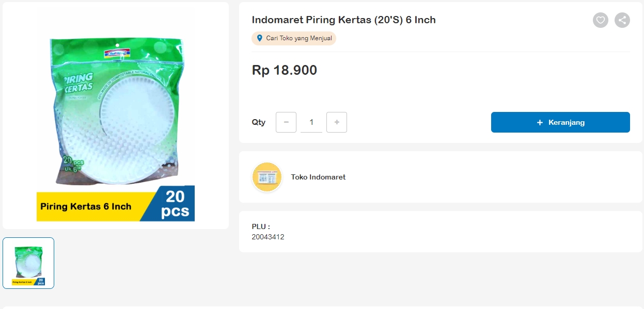The height and width of the screenshot is (309, 644).
Task: Click the plus icon inside Keranjang button
Action: [539, 122]
